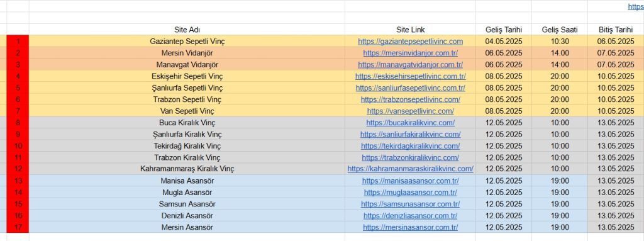
Task: Select Gaziantep end date 06.05.2025 cell
Action: (616, 41)
